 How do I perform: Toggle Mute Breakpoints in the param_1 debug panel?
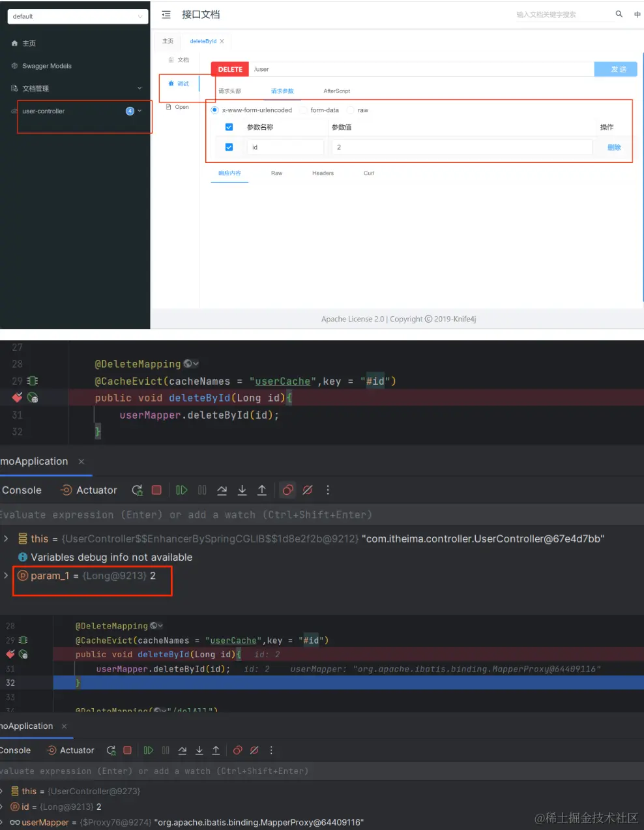click(x=308, y=490)
